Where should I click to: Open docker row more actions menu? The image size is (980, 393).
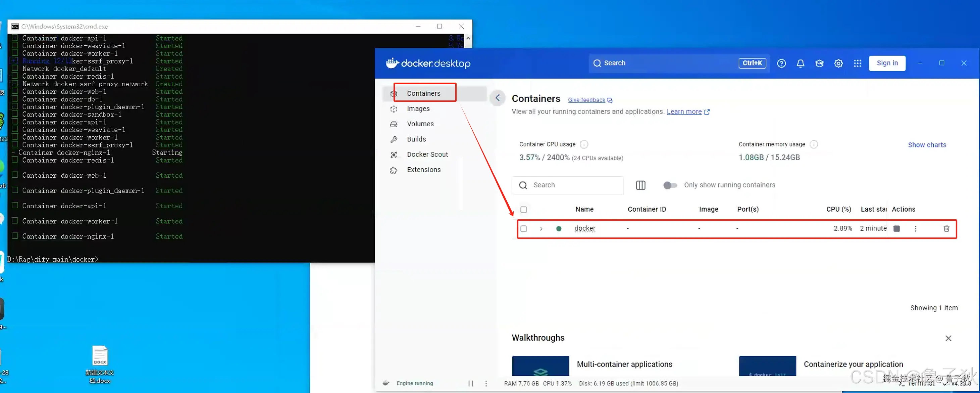click(x=915, y=228)
